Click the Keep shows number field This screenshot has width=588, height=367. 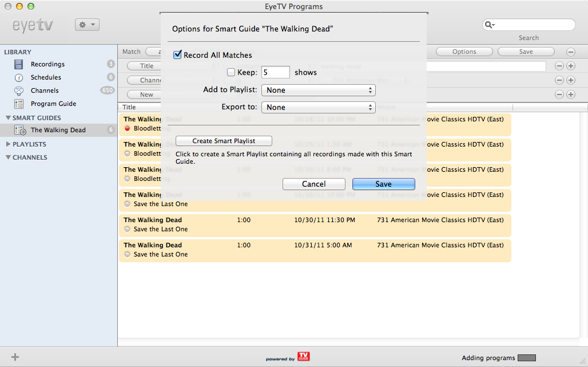pyautogui.click(x=275, y=73)
